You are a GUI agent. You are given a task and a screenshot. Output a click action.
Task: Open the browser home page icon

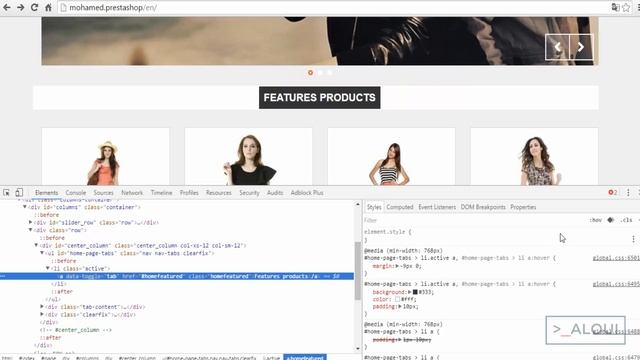[48, 7]
